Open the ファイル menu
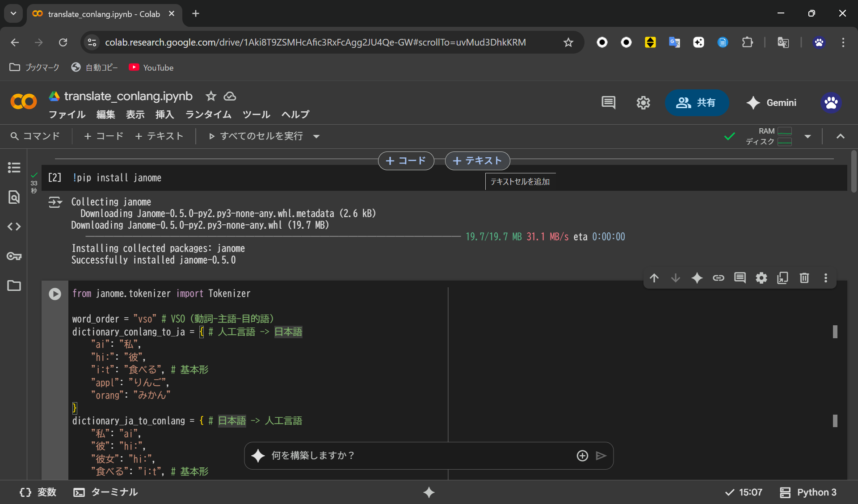The height and width of the screenshot is (504, 858). pyautogui.click(x=67, y=114)
